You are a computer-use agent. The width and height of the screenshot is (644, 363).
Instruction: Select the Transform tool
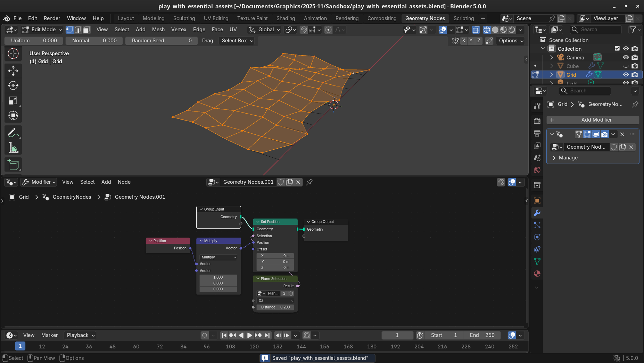coord(13,115)
